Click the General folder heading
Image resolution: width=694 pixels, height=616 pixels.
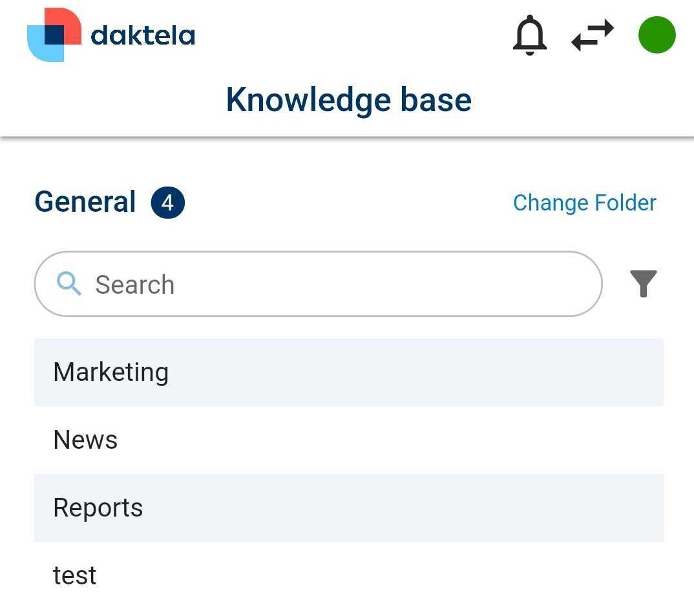(85, 202)
